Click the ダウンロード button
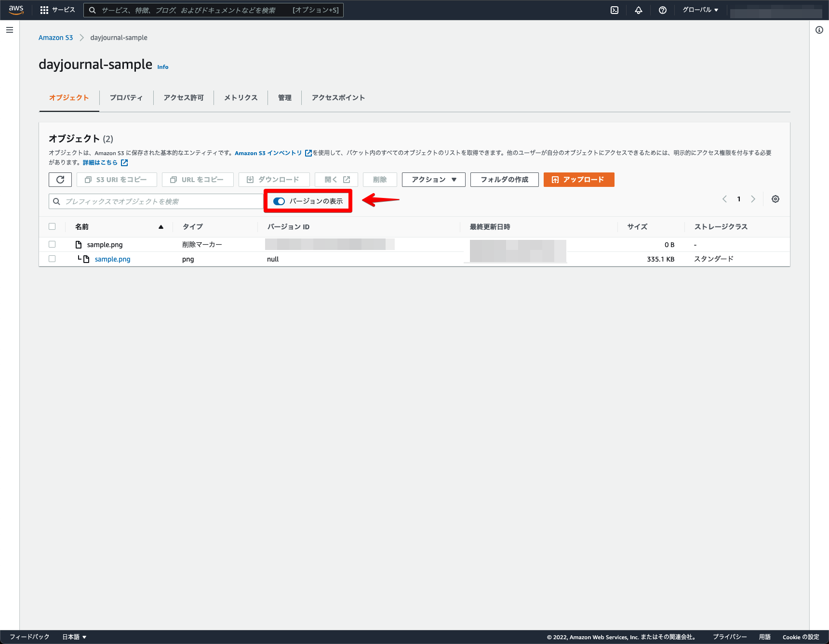Screen dimensions: 829x644 274,180
